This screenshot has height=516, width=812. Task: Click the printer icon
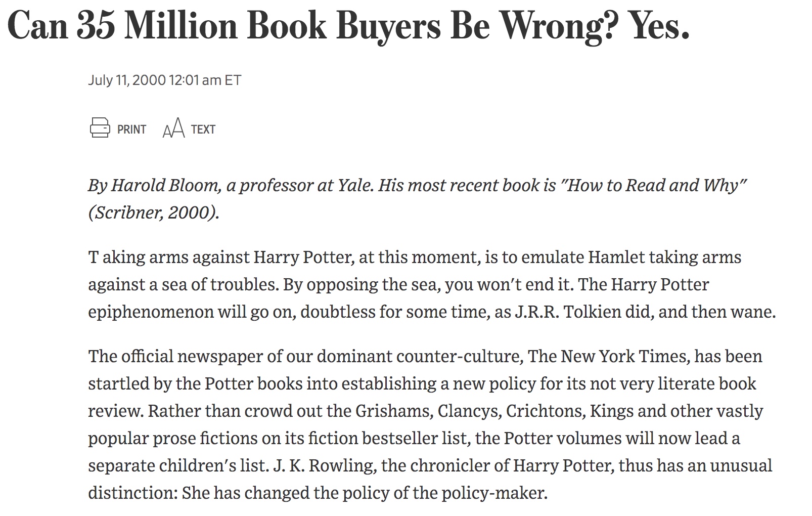100,127
